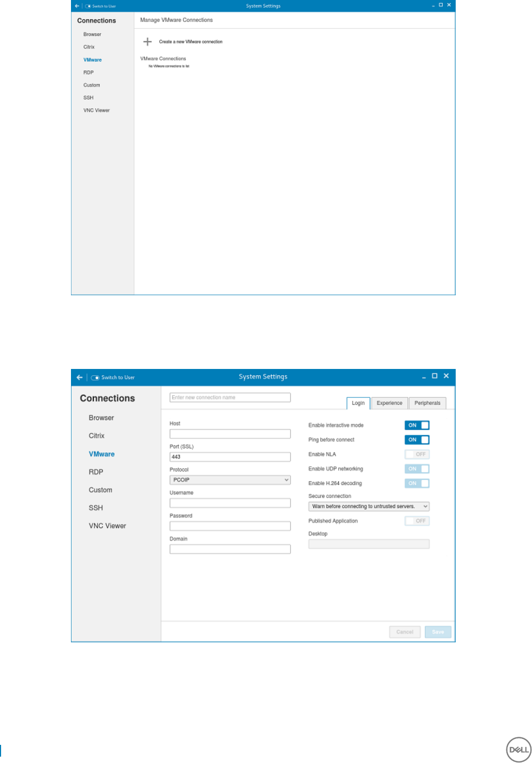Toggle the Enable NLA switch
The image size is (532, 763).
coord(417,454)
